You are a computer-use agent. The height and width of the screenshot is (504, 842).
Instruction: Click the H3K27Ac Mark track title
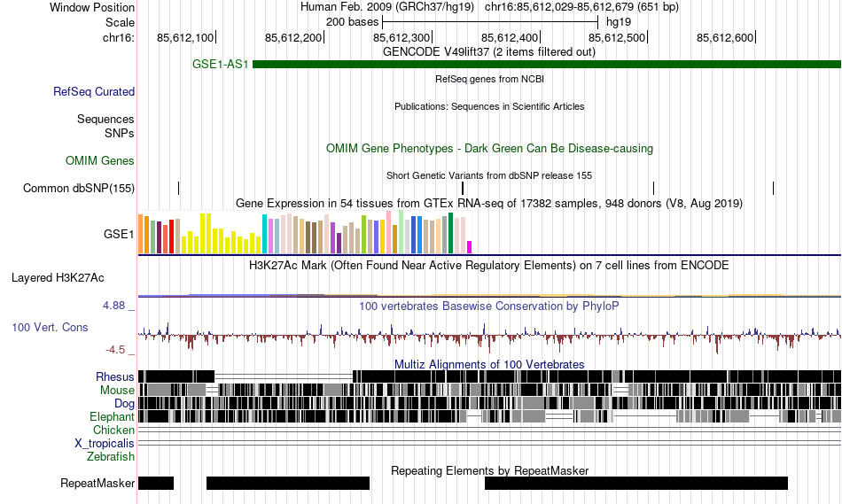pos(489,265)
